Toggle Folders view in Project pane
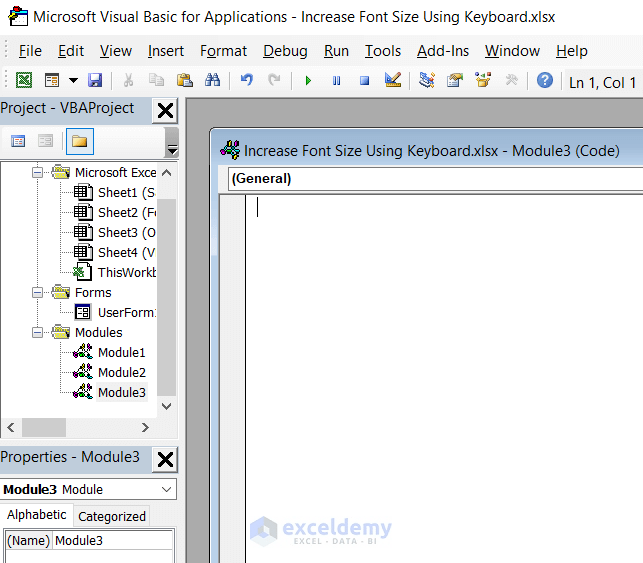This screenshot has height=563, width=643. pos(80,141)
